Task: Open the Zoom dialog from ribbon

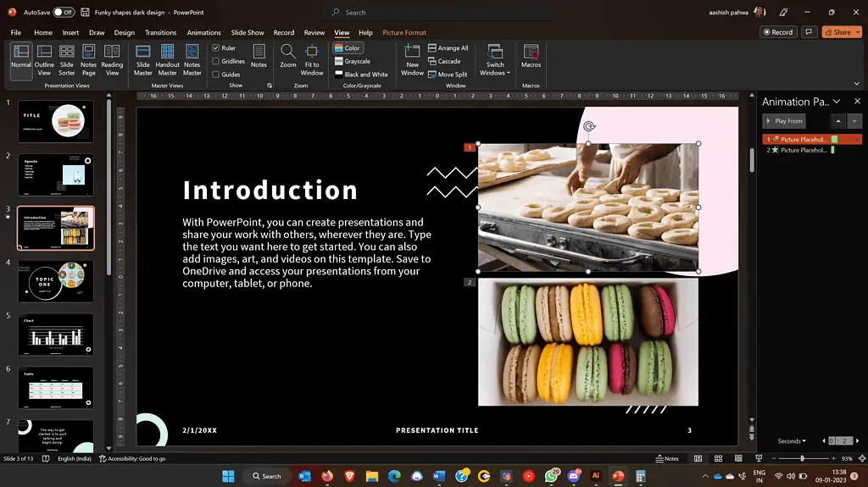Action: 288,56
